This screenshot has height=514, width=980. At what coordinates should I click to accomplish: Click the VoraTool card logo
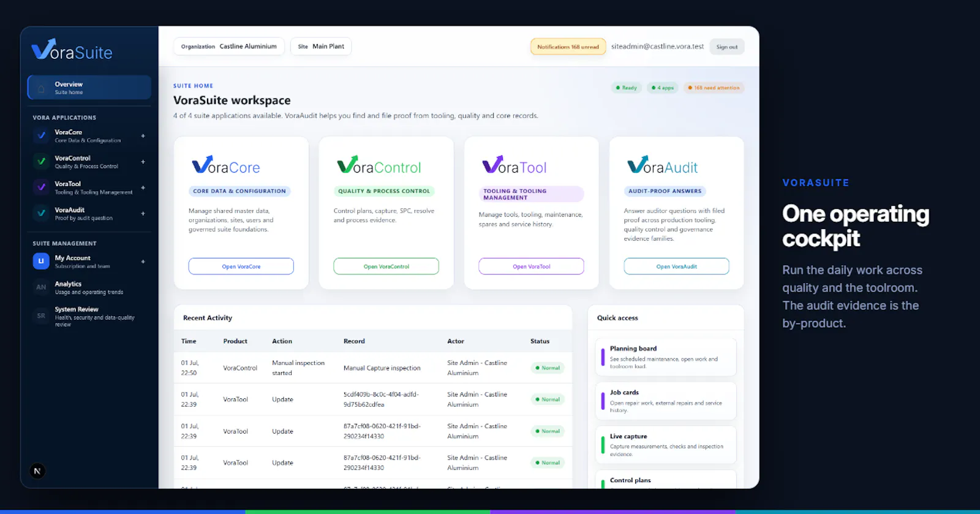tap(514, 165)
